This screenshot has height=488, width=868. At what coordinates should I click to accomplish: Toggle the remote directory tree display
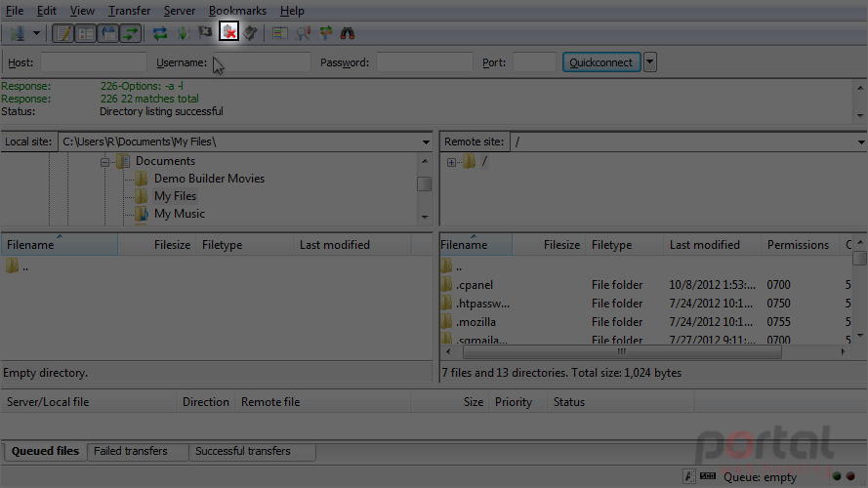(x=108, y=33)
